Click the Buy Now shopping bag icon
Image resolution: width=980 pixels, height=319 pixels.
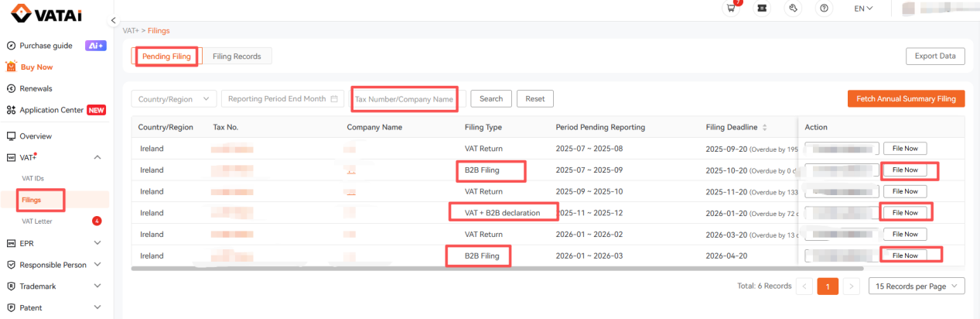[x=11, y=67]
